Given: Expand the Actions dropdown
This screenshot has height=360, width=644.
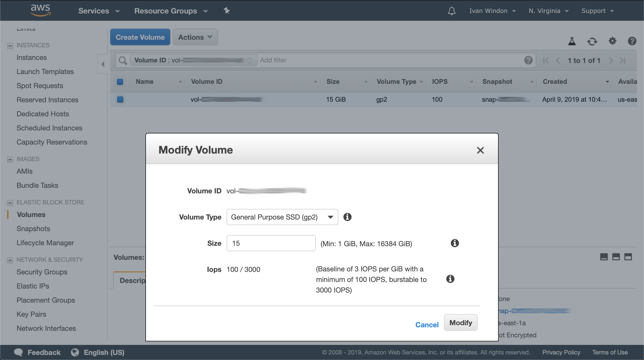Looking at the screenshot, I should (x=195, y=37).
